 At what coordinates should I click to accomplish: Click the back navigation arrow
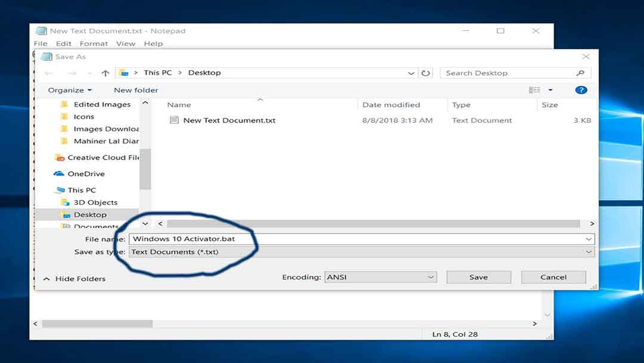49,72
